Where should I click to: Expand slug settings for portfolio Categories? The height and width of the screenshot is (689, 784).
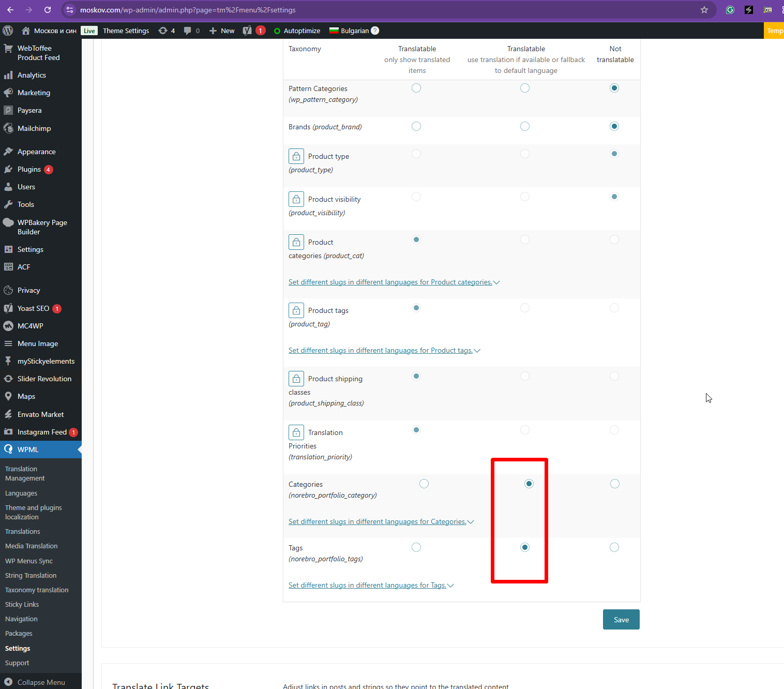coord(381,521)
